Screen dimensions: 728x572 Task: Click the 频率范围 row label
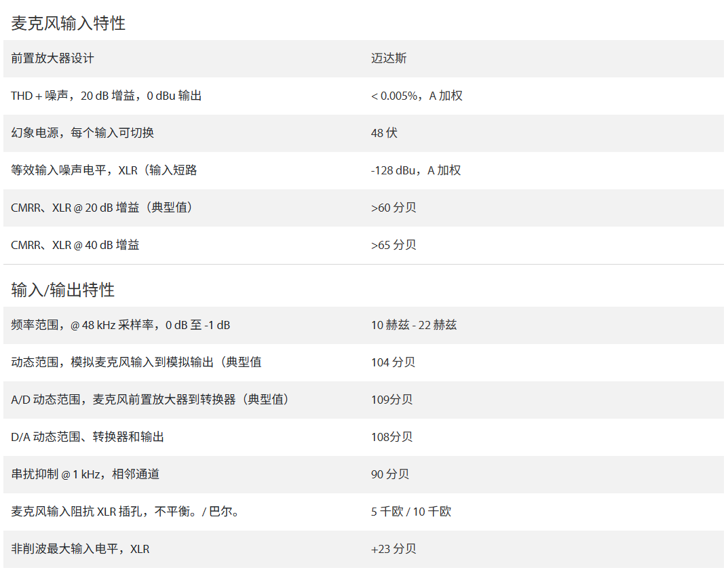coord(120,325)
